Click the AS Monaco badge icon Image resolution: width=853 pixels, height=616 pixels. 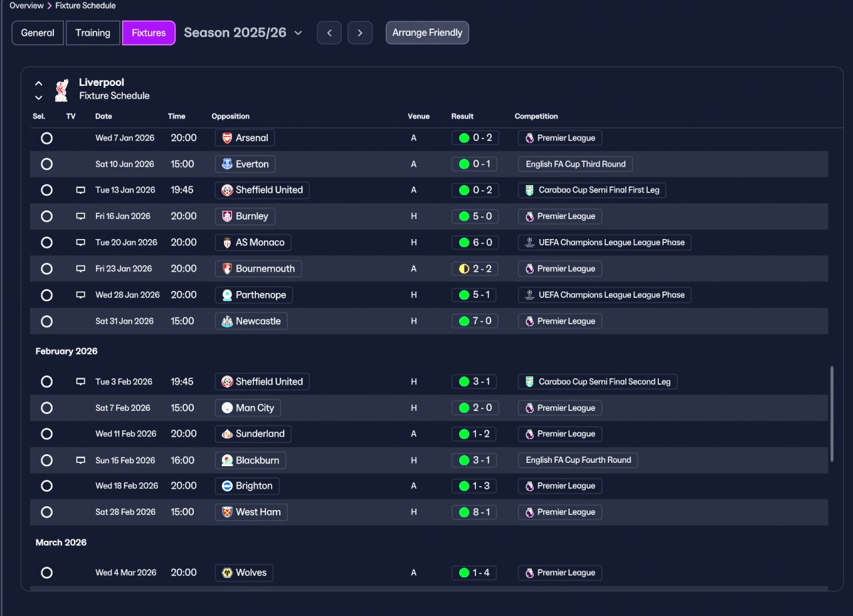pos(227,242)
